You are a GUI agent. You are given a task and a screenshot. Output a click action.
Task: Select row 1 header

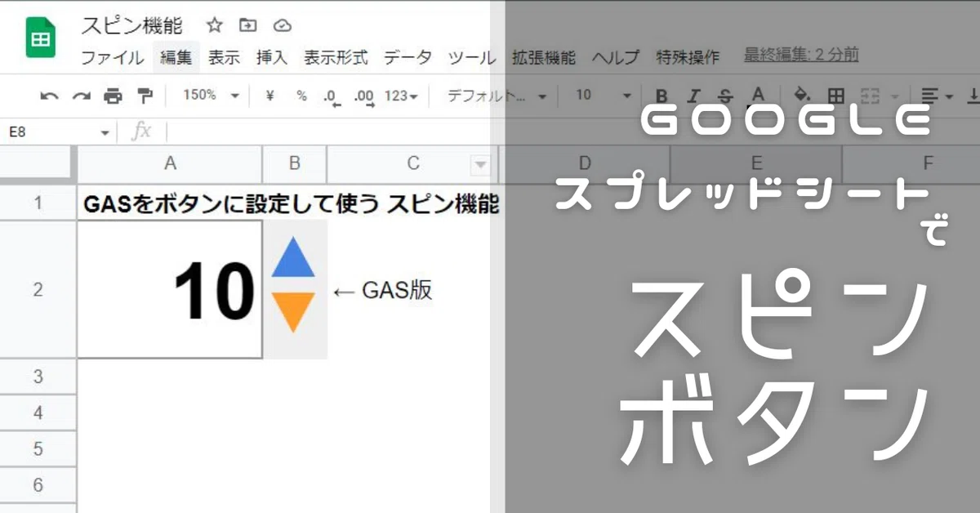(x=38, y=203)
